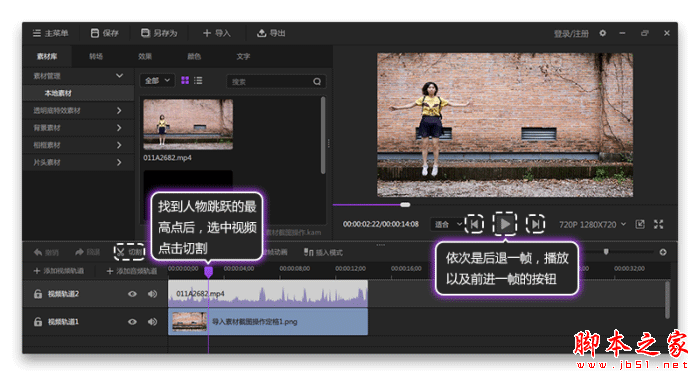Click the timeline zoom slider handle

pos(606,252)
